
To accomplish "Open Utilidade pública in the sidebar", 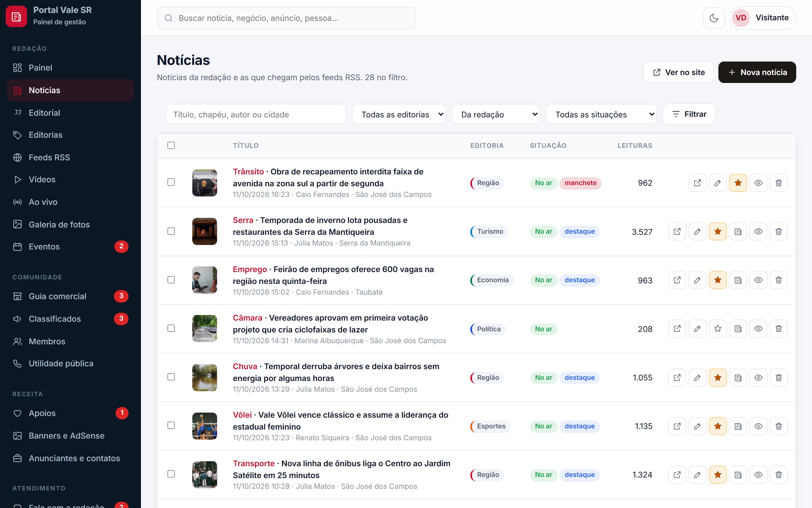I will click(x=70, y=364).
